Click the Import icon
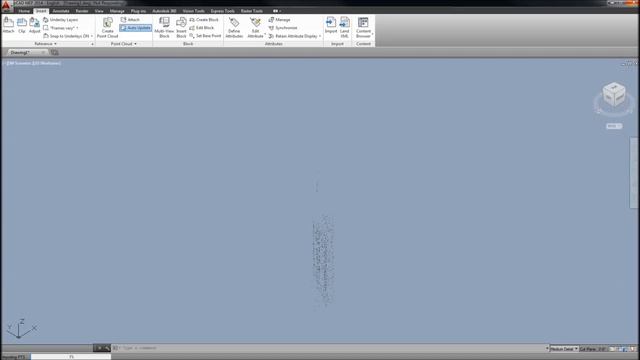The image size is (640, 360). click(x=331, y=25)
